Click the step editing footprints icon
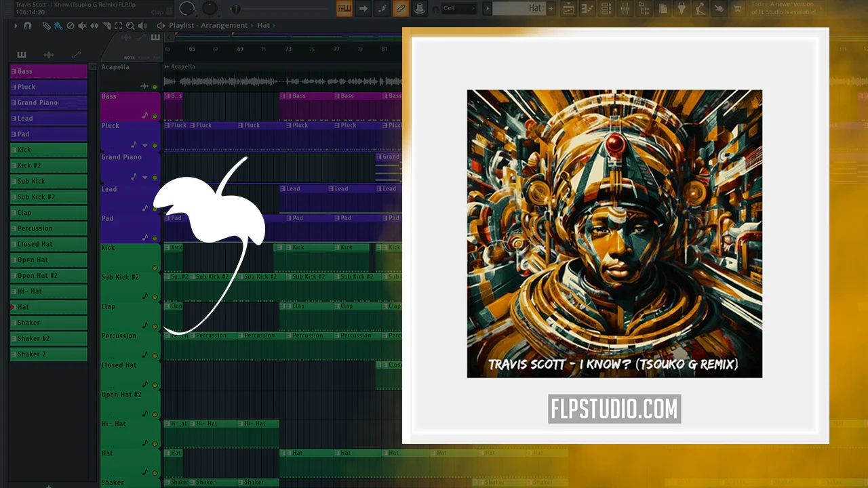868x488 pixels. 382,9
